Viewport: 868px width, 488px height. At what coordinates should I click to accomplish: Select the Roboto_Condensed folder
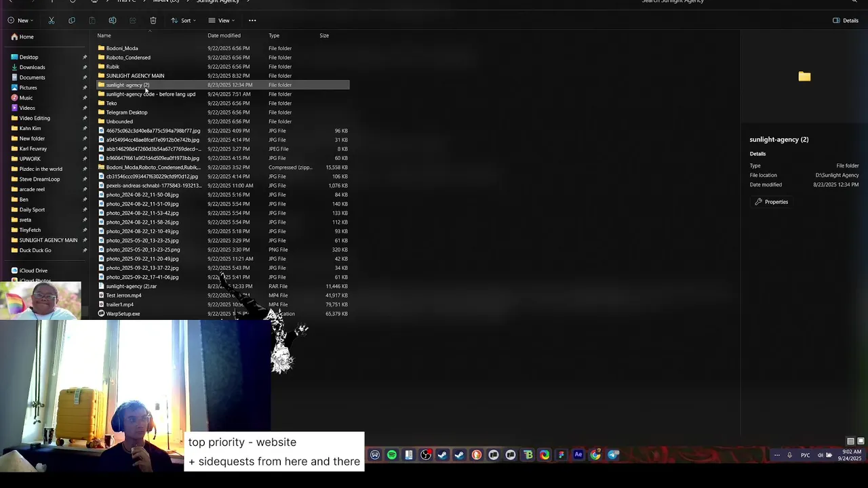tap(128, 58)
